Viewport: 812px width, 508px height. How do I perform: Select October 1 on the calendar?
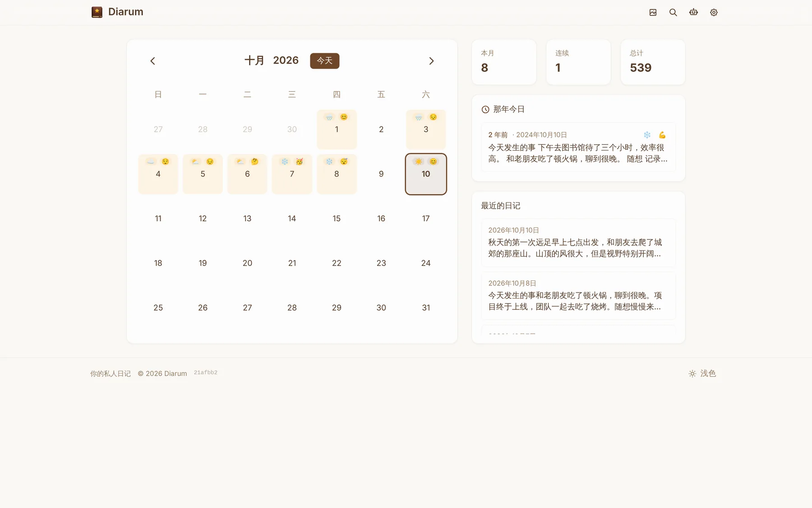(337, 129)
